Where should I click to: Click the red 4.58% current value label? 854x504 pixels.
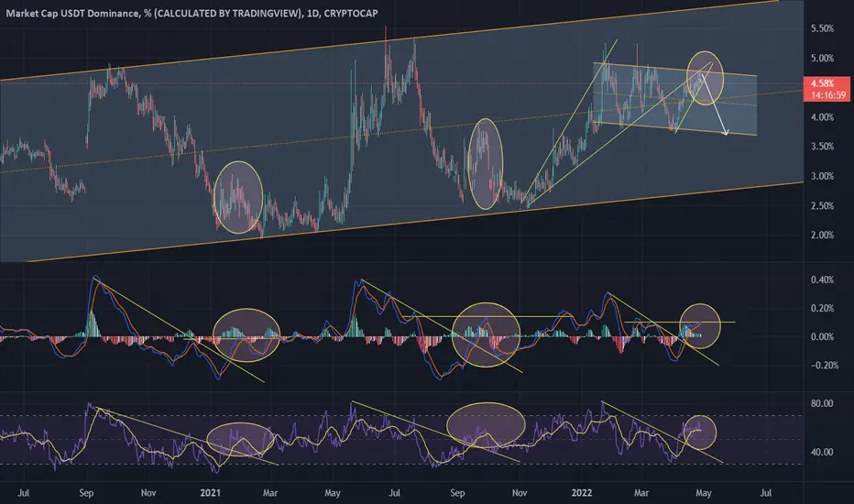[823, 83]
